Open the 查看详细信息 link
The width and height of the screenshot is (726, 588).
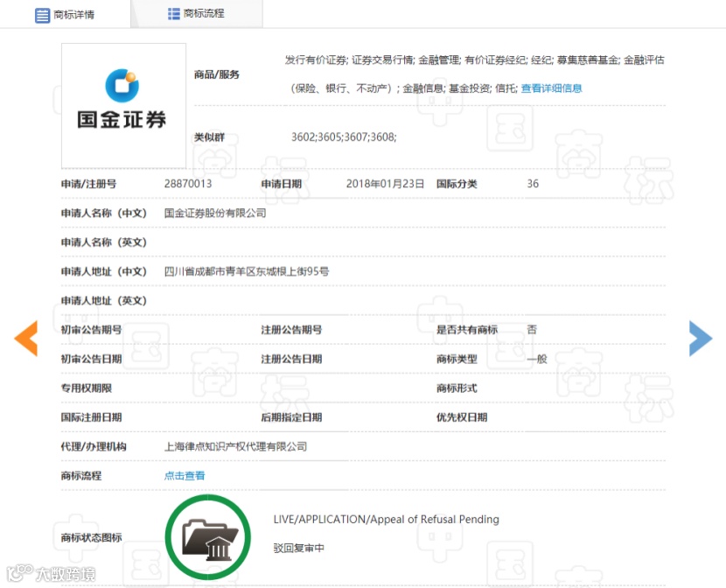551,88
